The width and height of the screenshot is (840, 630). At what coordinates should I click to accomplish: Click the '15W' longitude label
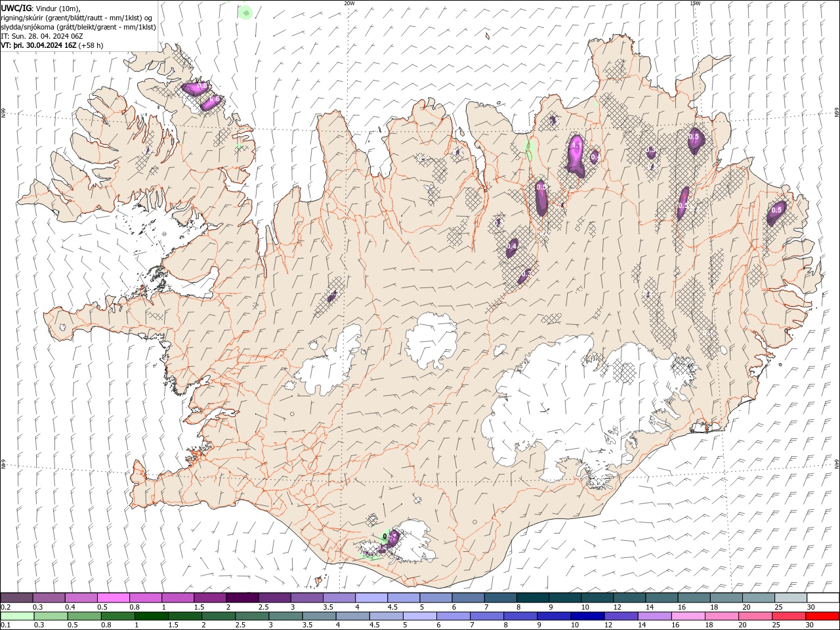[694, 3]
